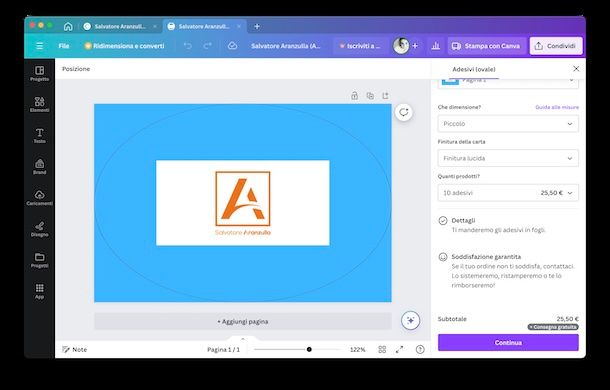Image resolution: width=610 pixels, height=390 pixels.
Task: Open the analytics chart icon
Action: 436,46
